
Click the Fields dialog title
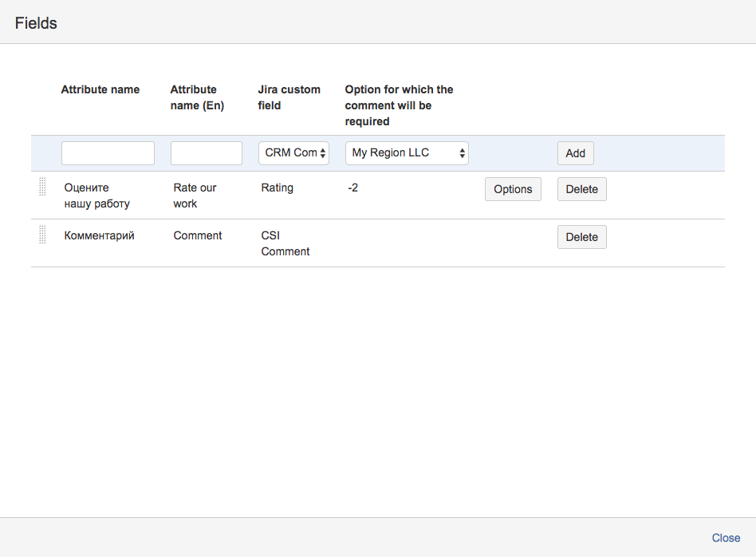[x=36, y=23]
